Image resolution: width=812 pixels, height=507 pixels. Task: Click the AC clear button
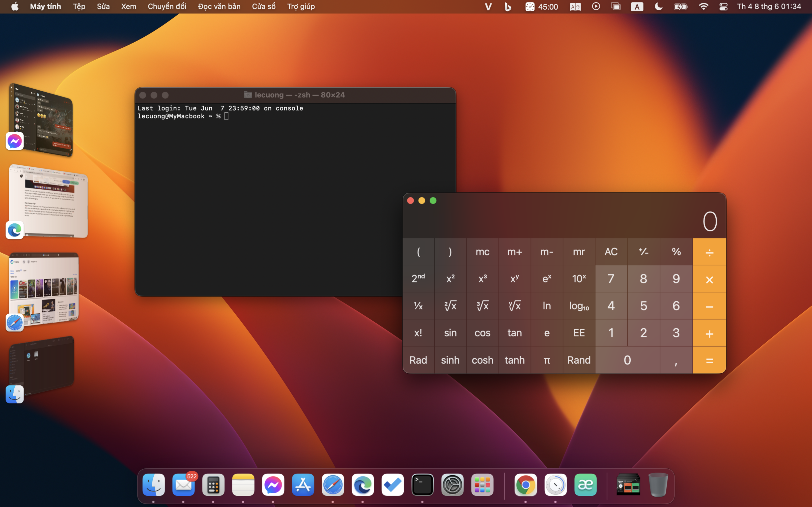pyautogui.click(x=611, y=252)
